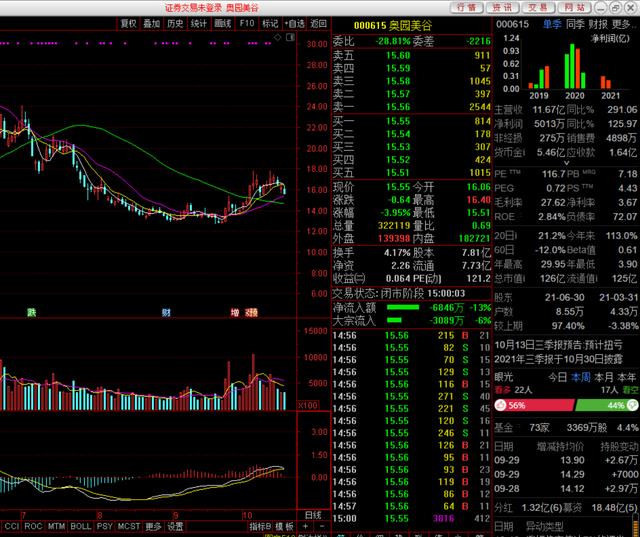This screenshot has width=640, height=537.
Task: Click the X100 volume unit label
Action: [x=307, y=406]
